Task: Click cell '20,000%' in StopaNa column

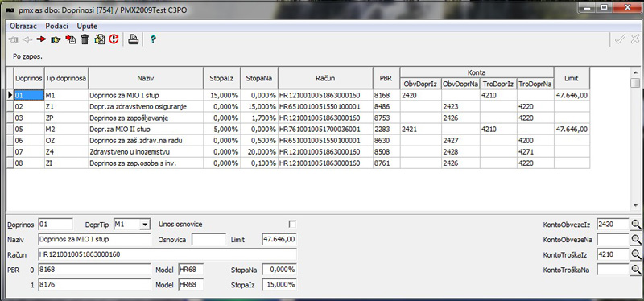Action: click(x=259, y=152)
